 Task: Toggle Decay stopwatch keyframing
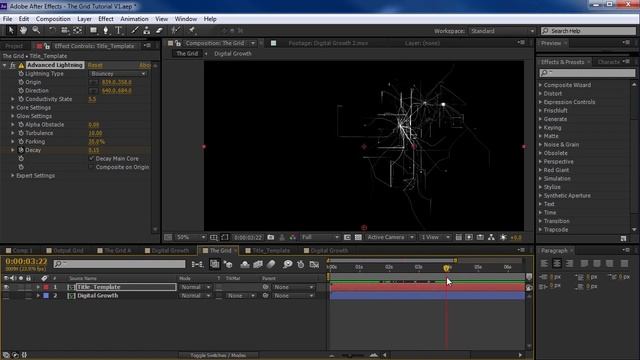(x=21, y=150)
